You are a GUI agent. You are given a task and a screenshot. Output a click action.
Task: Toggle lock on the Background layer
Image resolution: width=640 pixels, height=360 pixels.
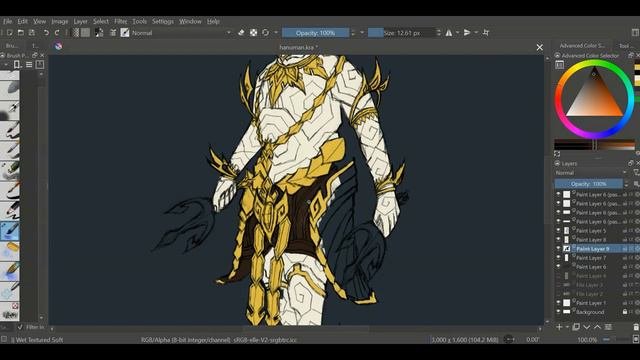[625, 312]
